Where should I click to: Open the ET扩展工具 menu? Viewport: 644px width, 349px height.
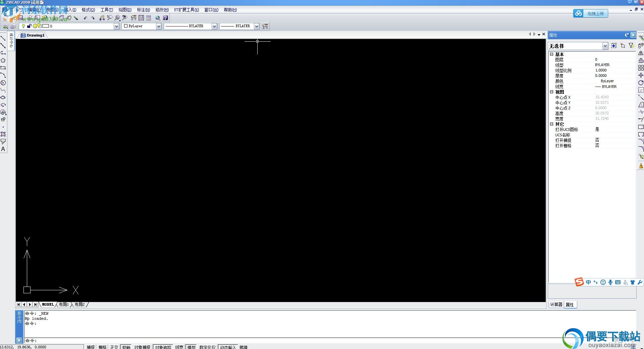point(186,10)
